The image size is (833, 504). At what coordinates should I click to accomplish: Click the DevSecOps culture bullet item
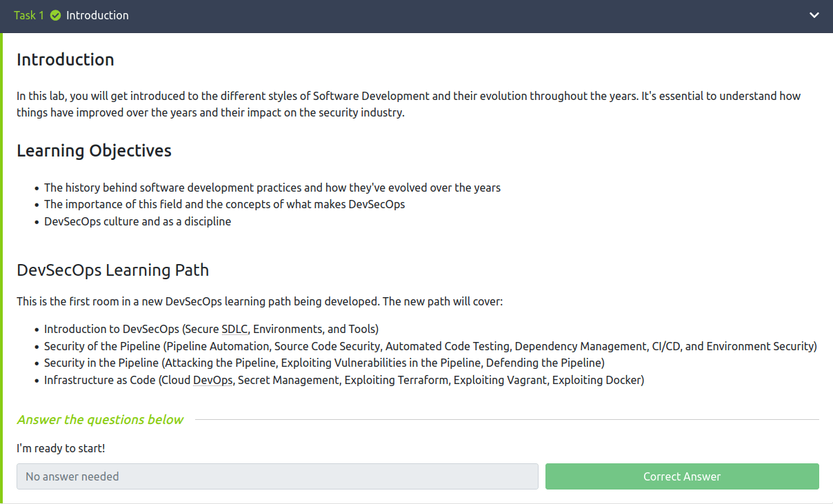(x=138, y=221)
